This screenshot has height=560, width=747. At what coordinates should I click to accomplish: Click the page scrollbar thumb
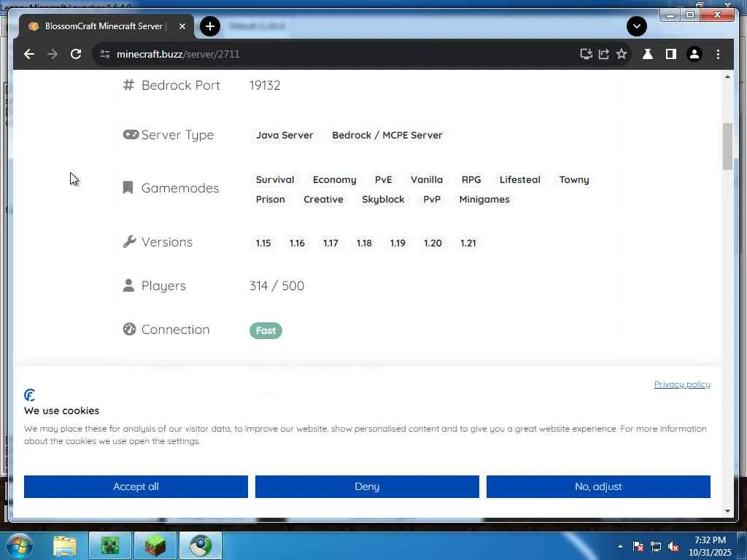[x=727, y=146]
